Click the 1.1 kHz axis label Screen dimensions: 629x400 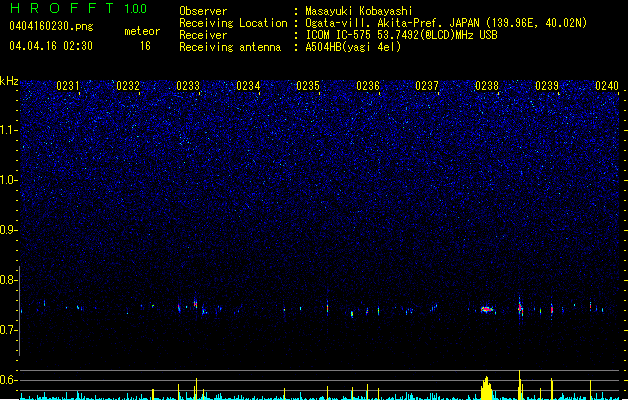tap(9, 130)
